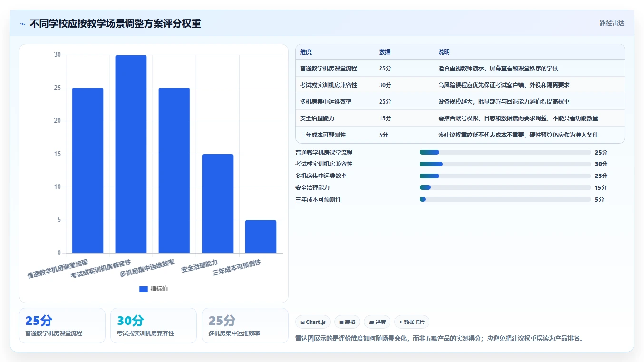Click x-axis label 安全治理能力 under the chart
644x362 pixels.
(x=199, y=266)
